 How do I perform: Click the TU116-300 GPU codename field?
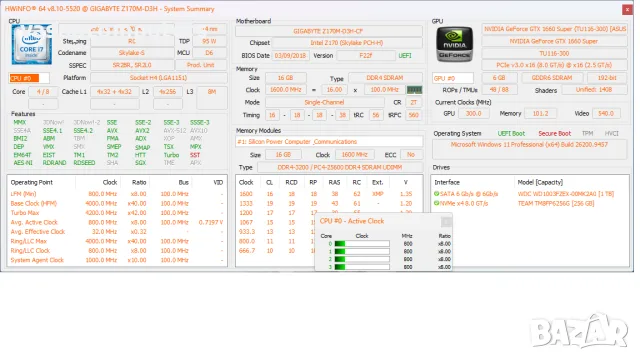(554, 53)
